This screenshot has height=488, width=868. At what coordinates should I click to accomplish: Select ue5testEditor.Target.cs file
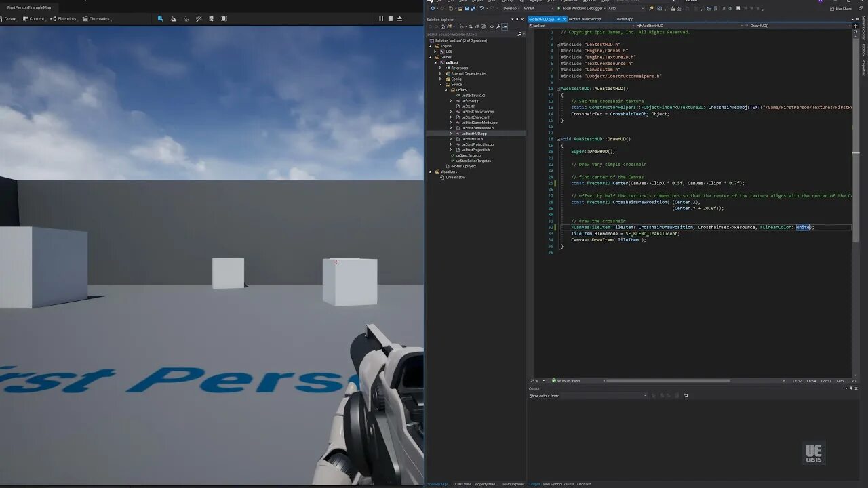tap(473, 161)
